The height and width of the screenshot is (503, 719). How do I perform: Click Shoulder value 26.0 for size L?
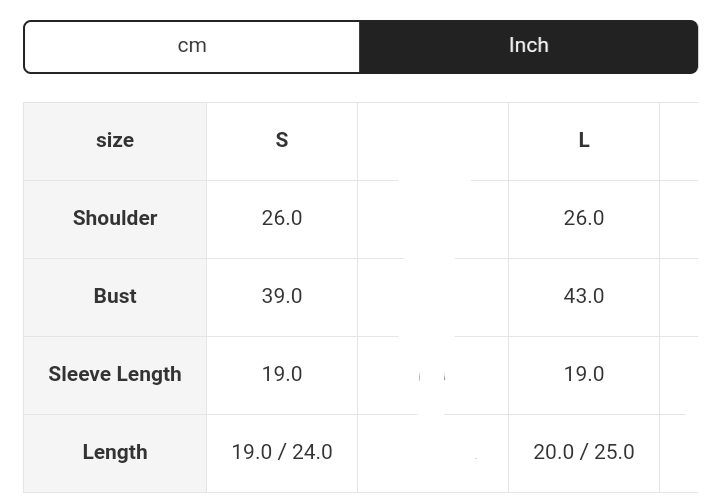tap(584, 219)
